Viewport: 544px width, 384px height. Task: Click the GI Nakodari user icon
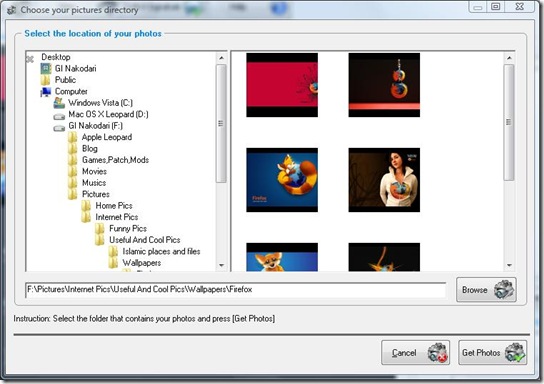point(45,68)
